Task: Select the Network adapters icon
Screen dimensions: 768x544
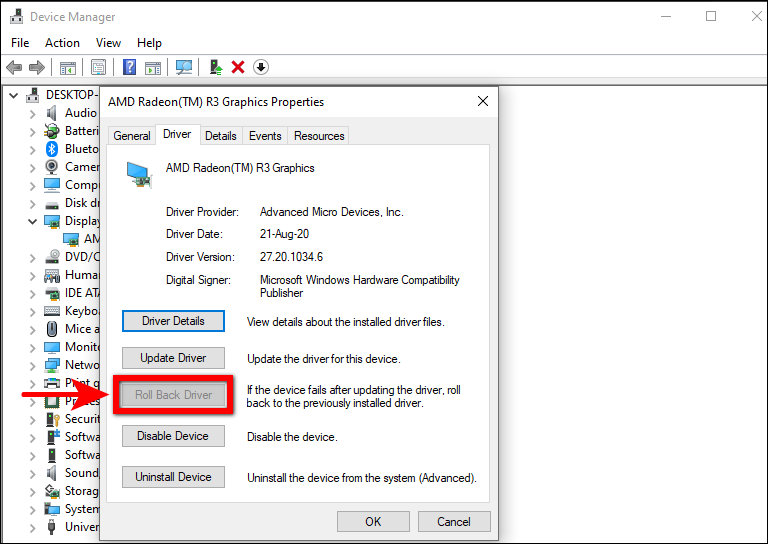Action: [x=52, y=365]
